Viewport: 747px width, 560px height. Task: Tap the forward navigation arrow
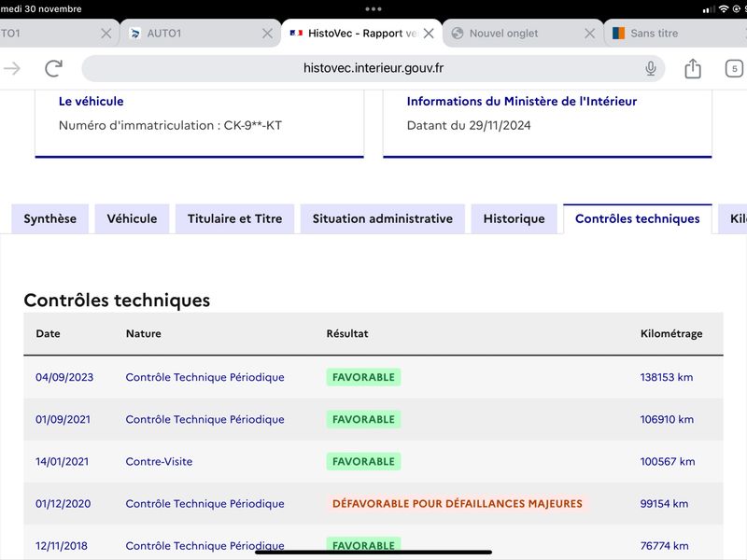12,68
